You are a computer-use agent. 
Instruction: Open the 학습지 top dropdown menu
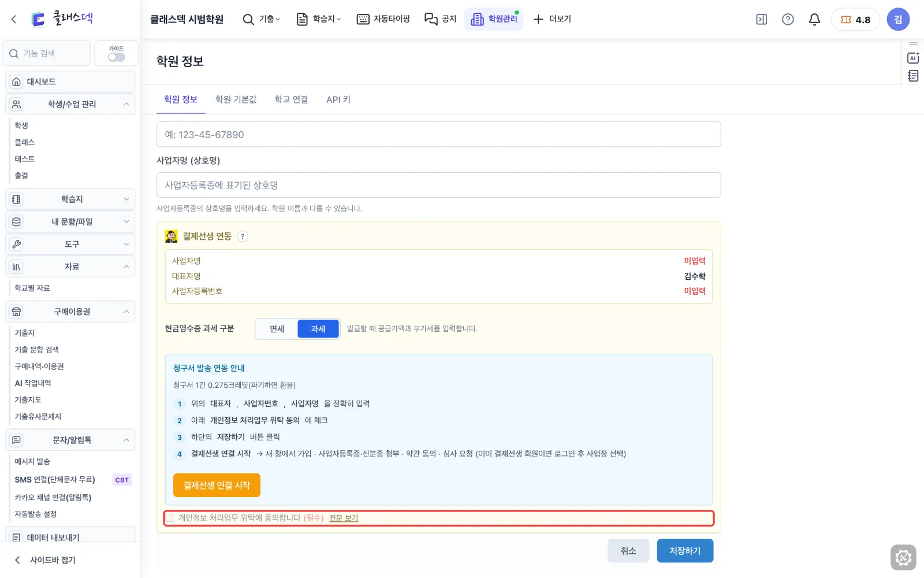pyautogui.click(x=319, y=19)
